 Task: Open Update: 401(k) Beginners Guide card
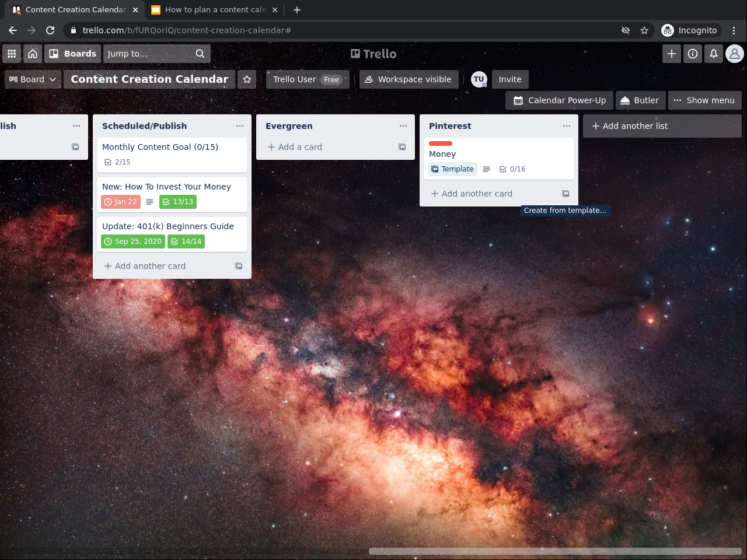pos(172,234)
